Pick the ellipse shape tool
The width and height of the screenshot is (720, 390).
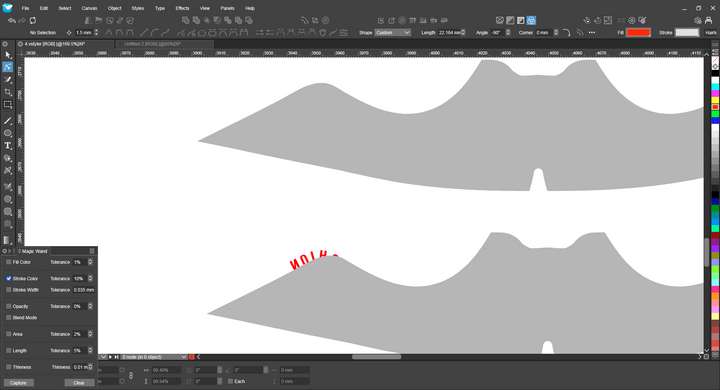(8, 133)
